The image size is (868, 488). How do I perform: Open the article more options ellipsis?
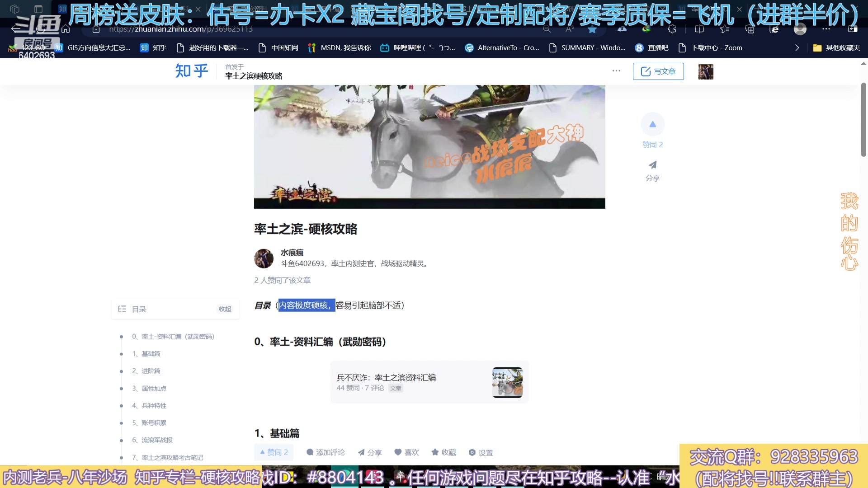[616, 71]
